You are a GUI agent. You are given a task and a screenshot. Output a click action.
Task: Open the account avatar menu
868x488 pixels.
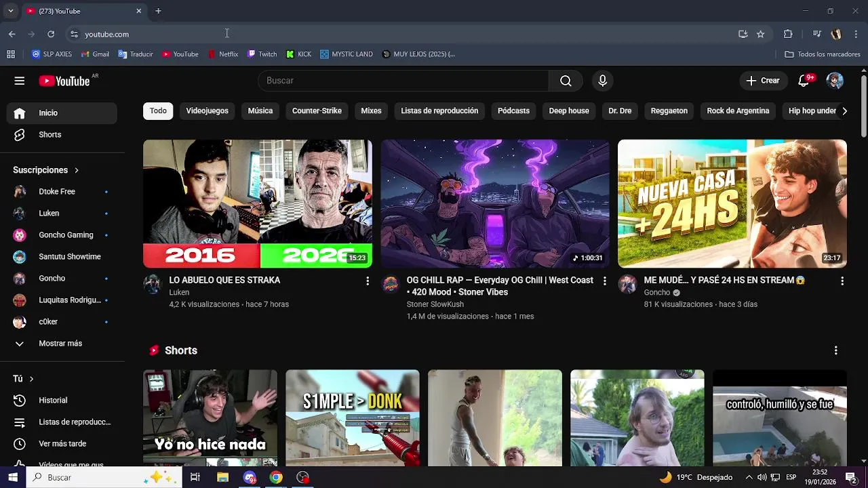[x=835, y=81]
